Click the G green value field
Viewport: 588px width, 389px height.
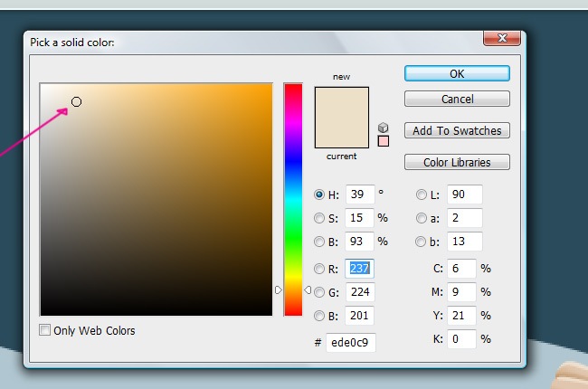(x=359, y=292)
